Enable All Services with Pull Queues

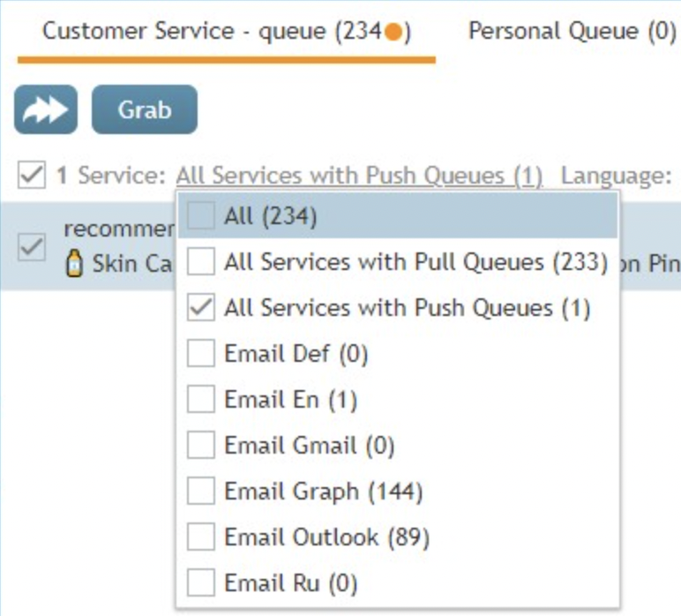201,262
